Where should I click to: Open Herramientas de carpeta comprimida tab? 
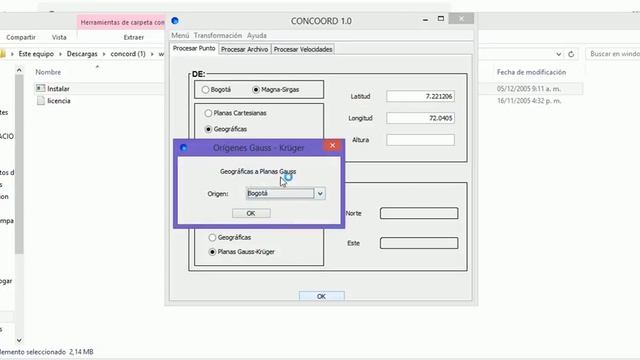coord(122,22)
